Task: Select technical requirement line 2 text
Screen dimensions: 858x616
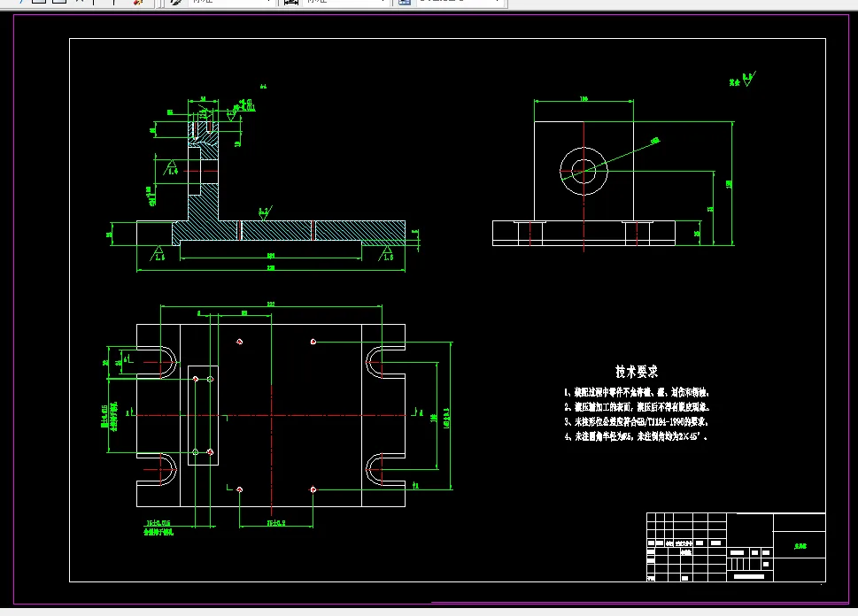Action: [x=637, y=407]
